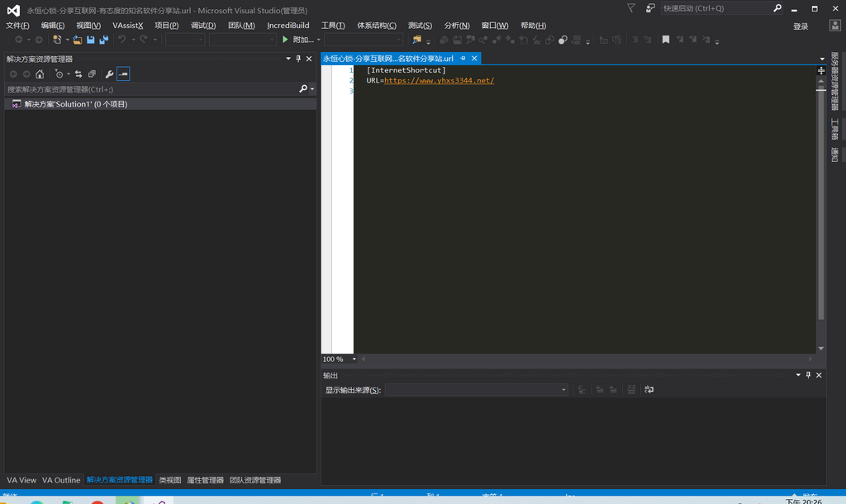The image size is (846, 504).
Task: Toggle pin on Solution Explorer panel
Action: point(298,59)
